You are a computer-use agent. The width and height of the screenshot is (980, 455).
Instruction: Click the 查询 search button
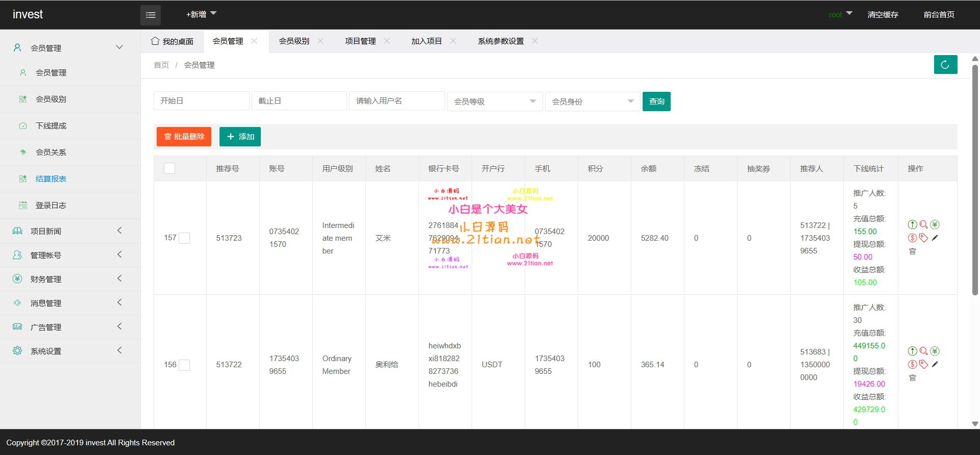tap(656, 101)
